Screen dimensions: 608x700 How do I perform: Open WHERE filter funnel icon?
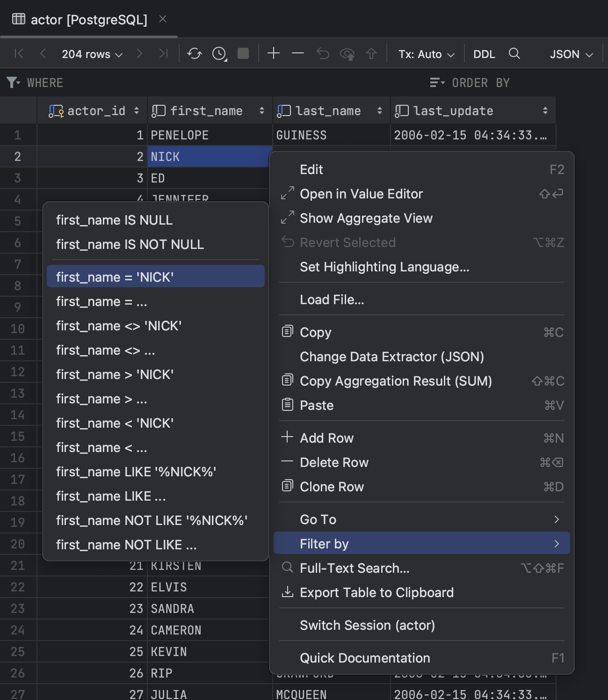point(12,83)
